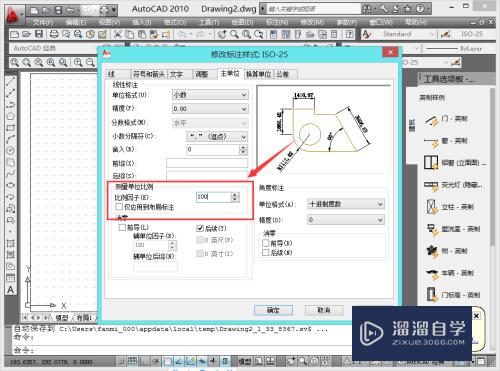
Task: Click the 确定 button in the dialog
Action: 273,310
